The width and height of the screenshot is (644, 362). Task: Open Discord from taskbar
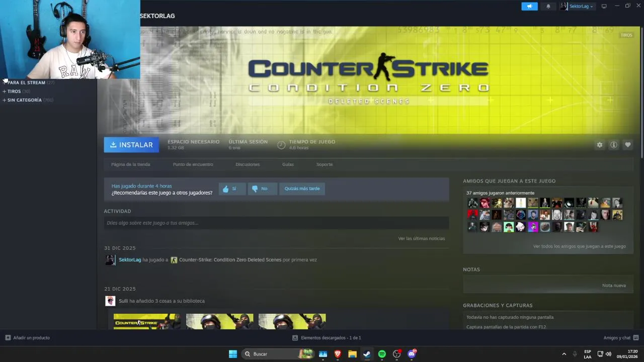(x=412, y=354)
